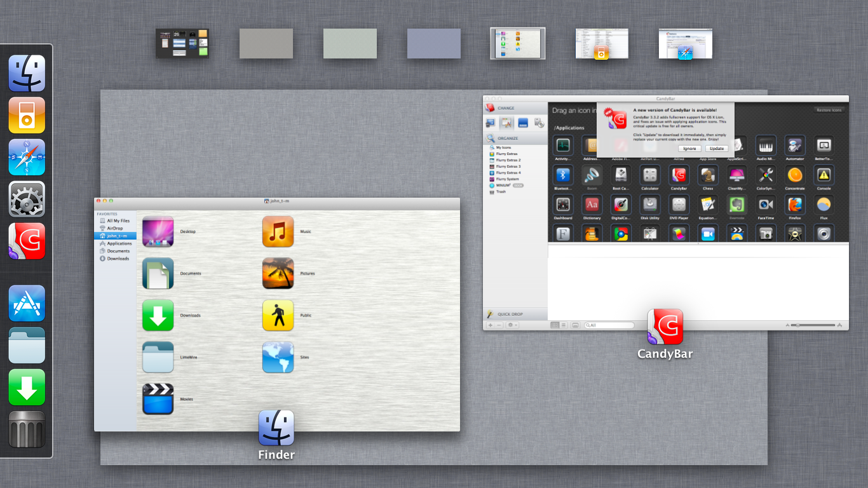Select the Music folder icon in Finder
Viewport: 868px width, 488px height.
point(278,231)
